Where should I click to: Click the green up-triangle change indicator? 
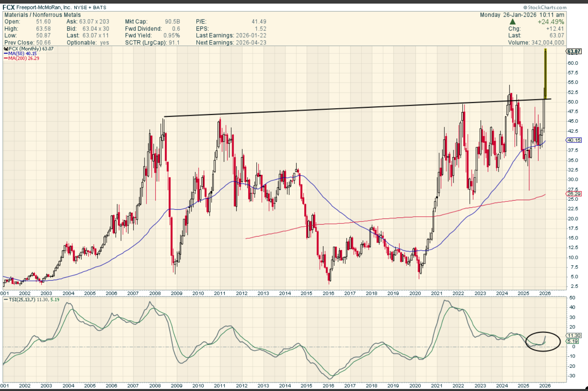coord(513,22)
